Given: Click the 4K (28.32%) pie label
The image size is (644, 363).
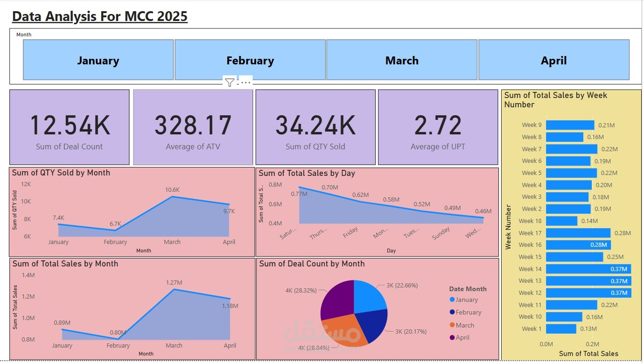Looking at the screenshot, I should click(x=301, y=290).
